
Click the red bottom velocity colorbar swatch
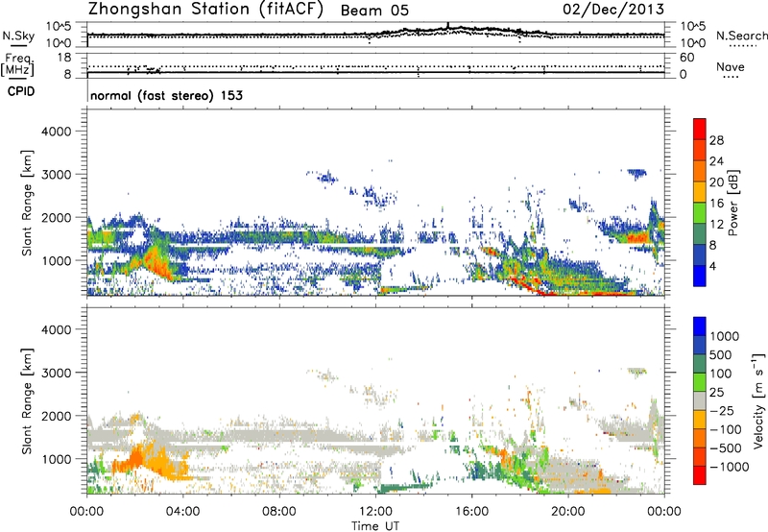700,475
